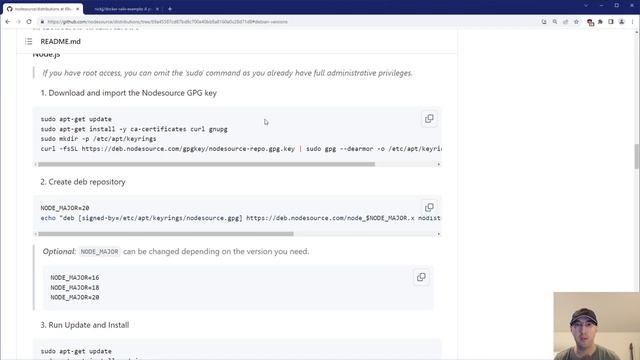Click the 'sudo mkdir -p /etc/apt/keyrings' line
This screenshot has width=640, height=360.
coord(98,139)
